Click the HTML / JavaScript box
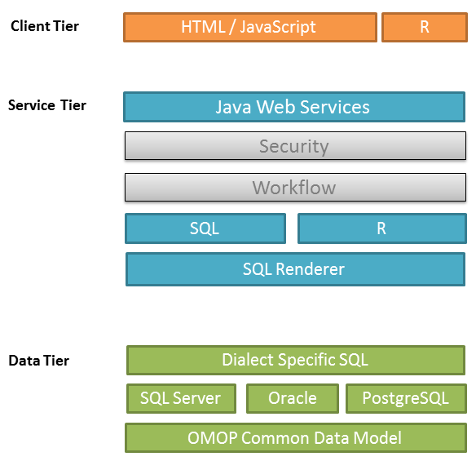This screenshot has width=476, height=461. coord(250,28)
